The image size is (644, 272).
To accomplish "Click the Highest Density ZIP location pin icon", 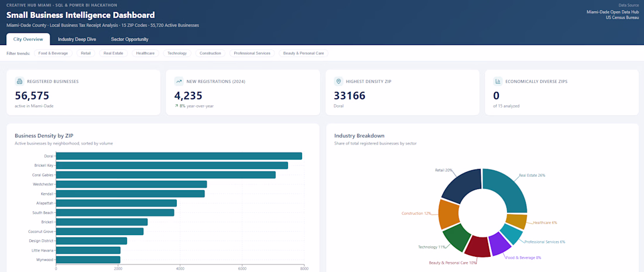I will (338, 81).
